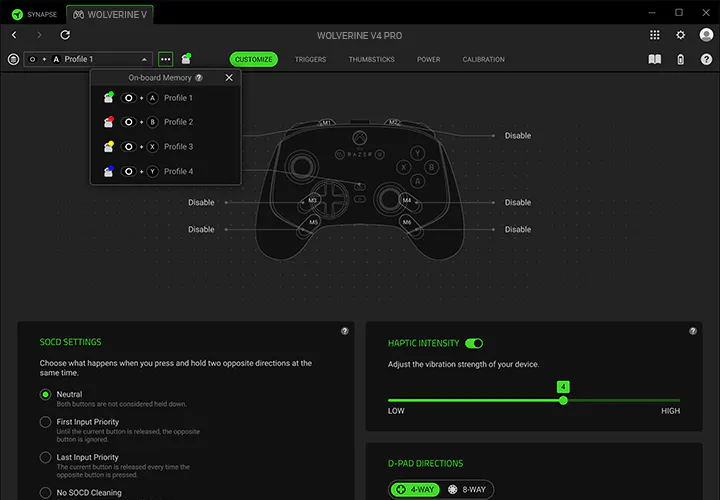Check the battery status icon
Image resolution: width=720 pixels, height=500 pixels.
tap(681, 59)
